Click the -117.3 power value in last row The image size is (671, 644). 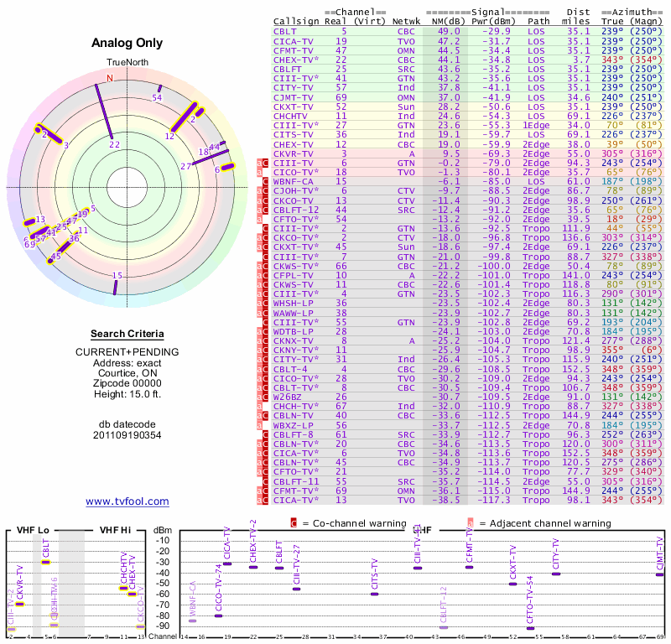coord(493,500)
